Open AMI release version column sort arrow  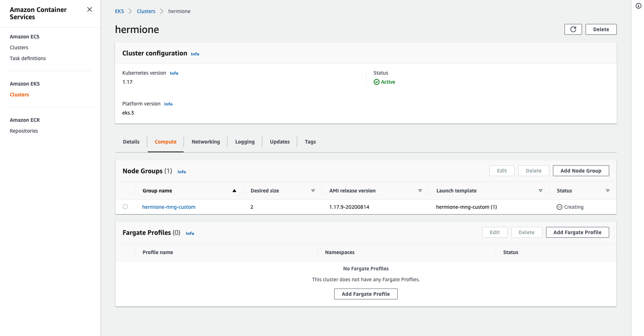(x=420, y=191)
